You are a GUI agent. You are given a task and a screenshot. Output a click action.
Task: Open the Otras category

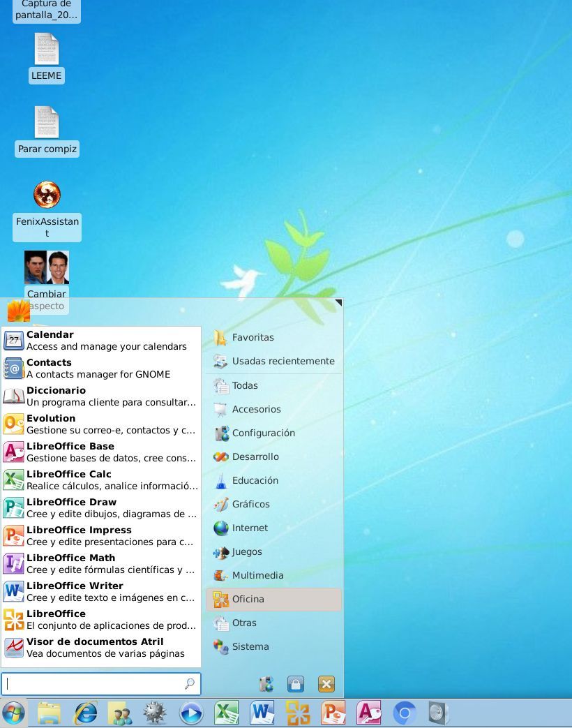(x=273, y=623)
